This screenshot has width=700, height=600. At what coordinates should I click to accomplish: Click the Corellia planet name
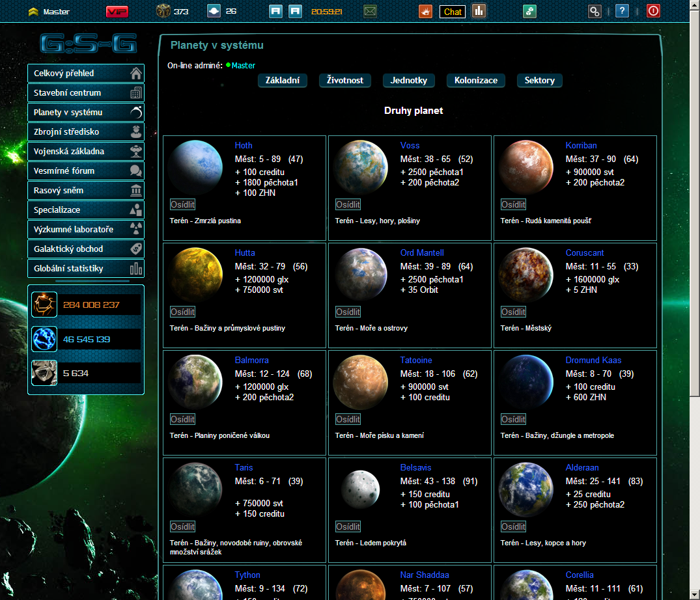click(x=580, y=575)
